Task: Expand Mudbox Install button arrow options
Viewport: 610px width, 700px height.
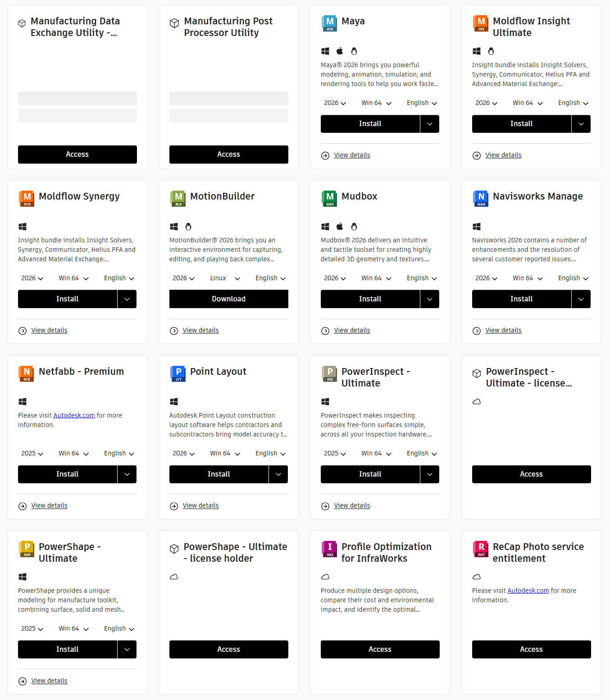Action: click(x=430, y=299)
